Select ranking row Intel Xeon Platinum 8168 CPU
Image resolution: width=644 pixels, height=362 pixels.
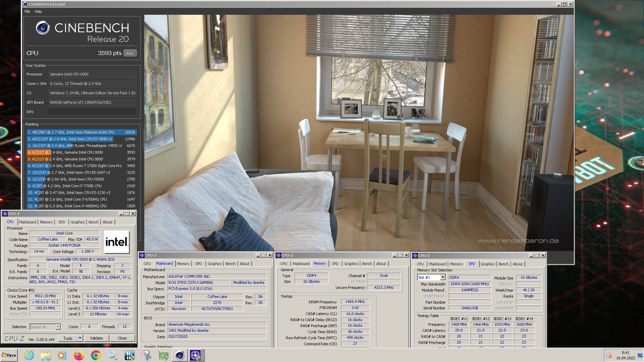pyautogui.click(x=82, y=132)
